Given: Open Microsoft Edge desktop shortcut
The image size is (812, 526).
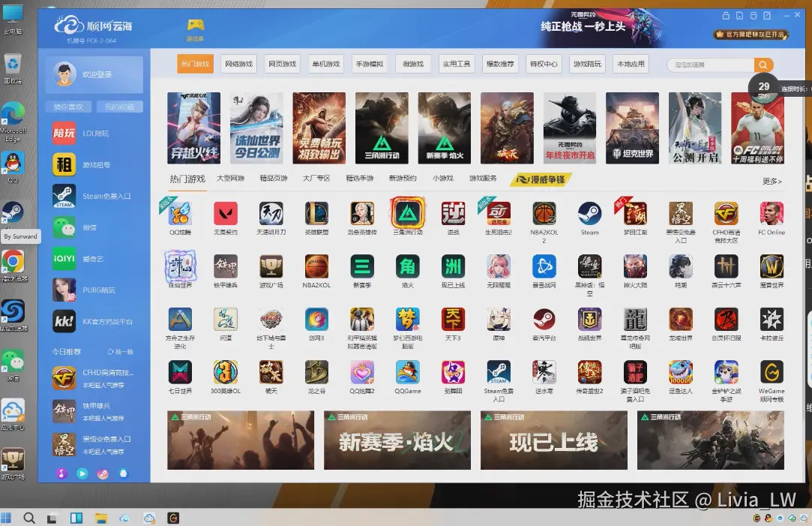Looking at the screenshot, I should click(x=13, y=122).
